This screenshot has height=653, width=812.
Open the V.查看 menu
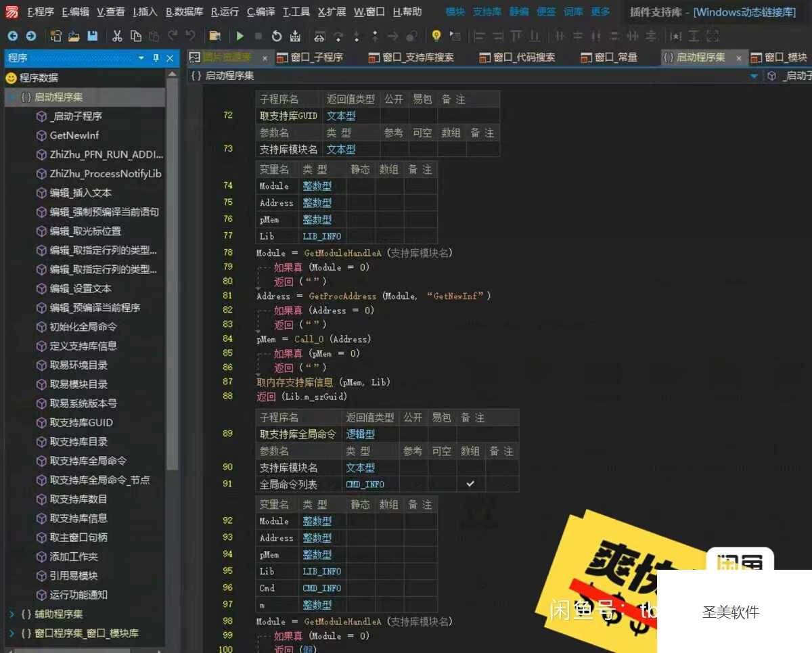click(111, 12)
